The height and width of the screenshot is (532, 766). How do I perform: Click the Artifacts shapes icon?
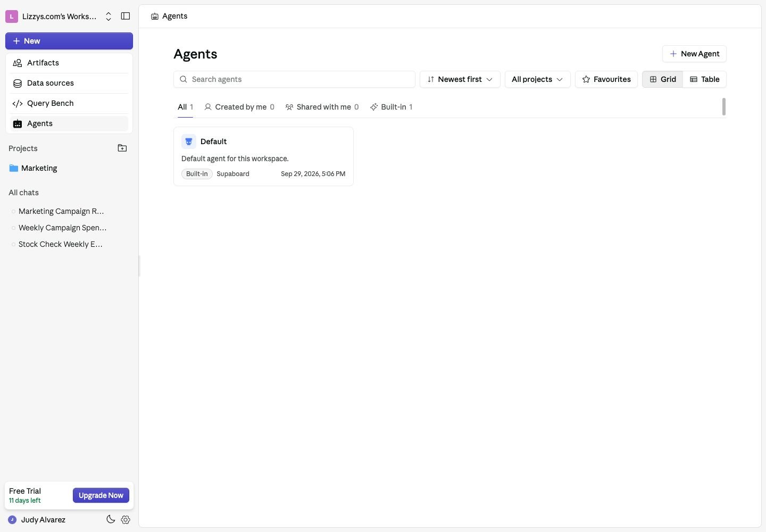point(18,63)
